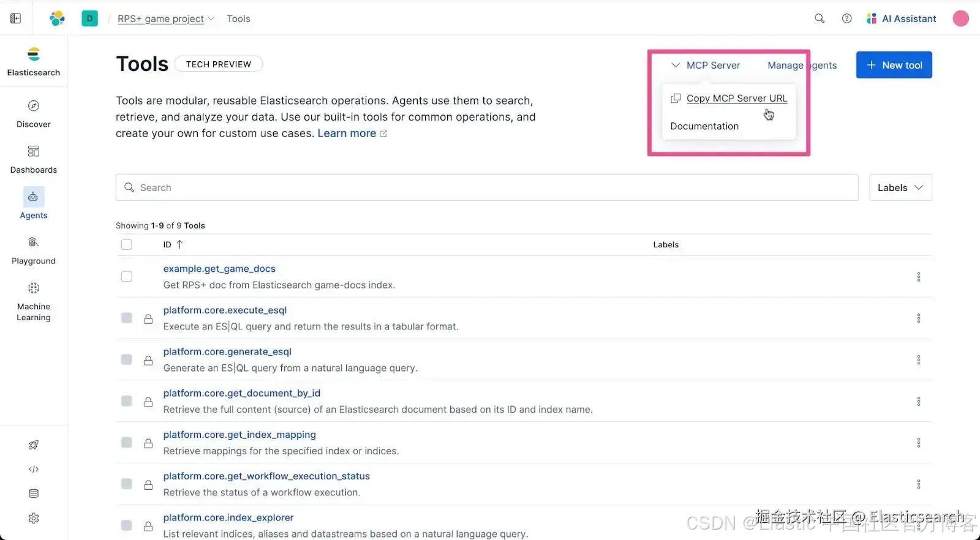This screenshot has height=540, width=980.
Task: Select Copy MCP Server URL menu item
Action: click(729, 98)
